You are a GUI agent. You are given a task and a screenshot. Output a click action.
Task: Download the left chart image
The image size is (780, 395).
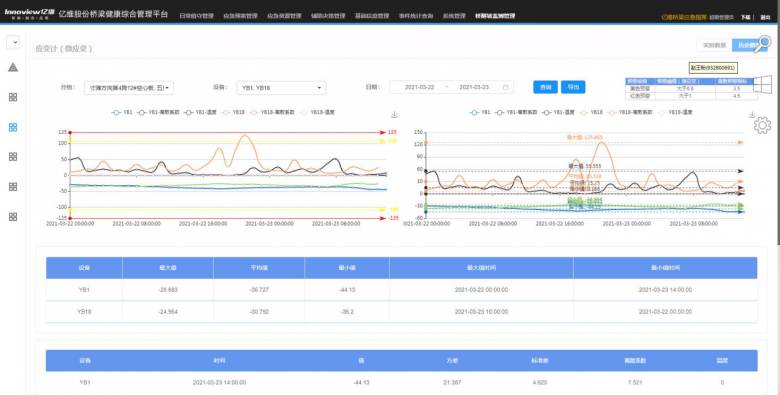point(394,115)
